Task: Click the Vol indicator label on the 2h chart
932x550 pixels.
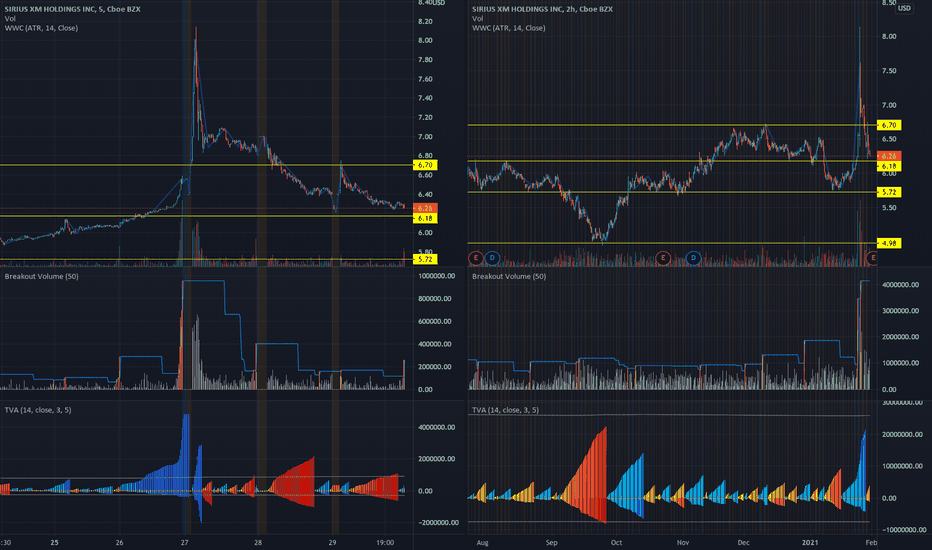Action: pos(478,18)
